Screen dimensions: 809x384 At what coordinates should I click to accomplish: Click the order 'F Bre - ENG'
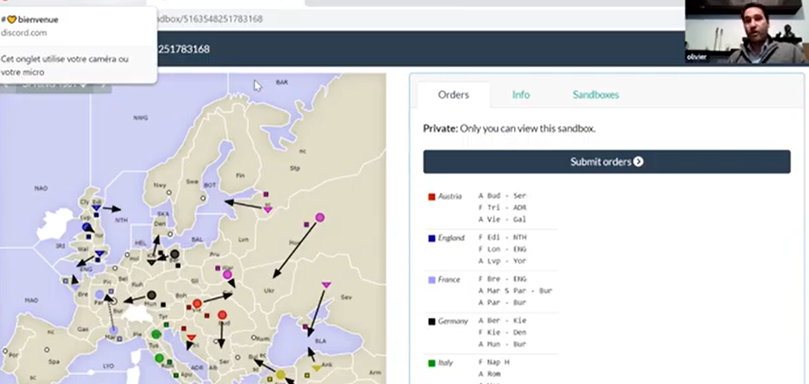point(502,279)
